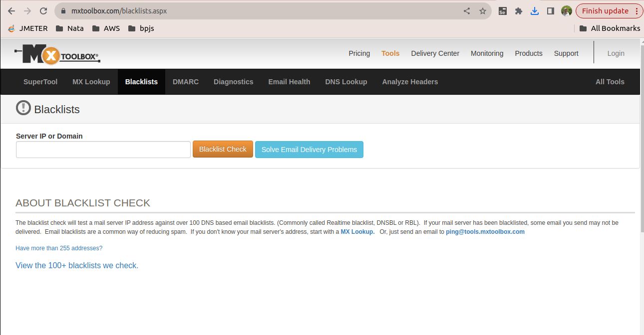Open the Email Health tab
The image size is (644, 335).
click(x=290, y=82)
